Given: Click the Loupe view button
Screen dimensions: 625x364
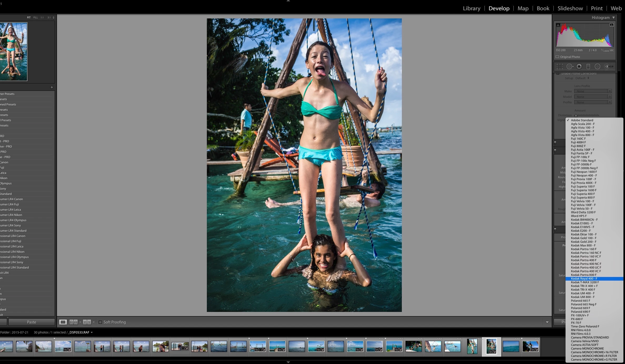Looking at the screenshot, I should pos(63,322).
